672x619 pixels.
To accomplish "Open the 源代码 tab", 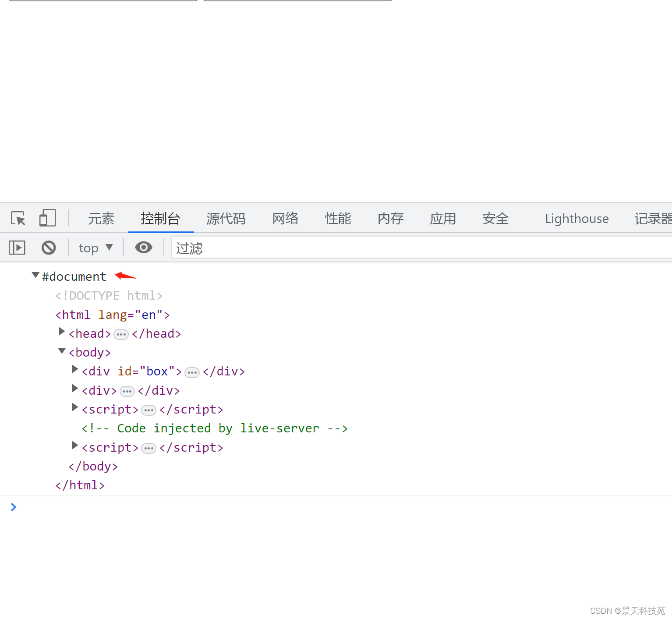I will (x=226, y=218).
